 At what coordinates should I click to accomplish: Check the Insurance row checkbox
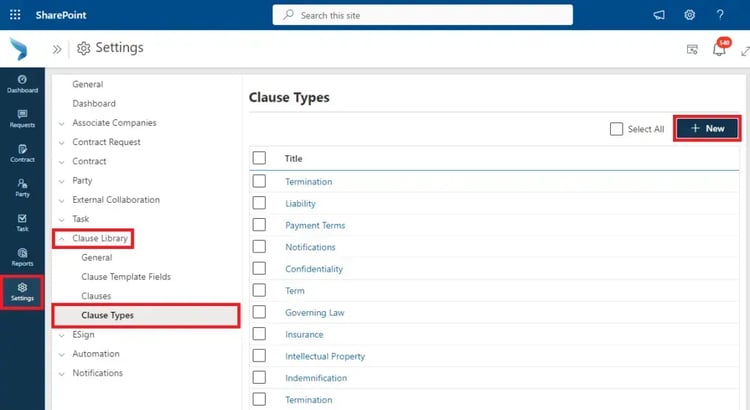point(259,333)
